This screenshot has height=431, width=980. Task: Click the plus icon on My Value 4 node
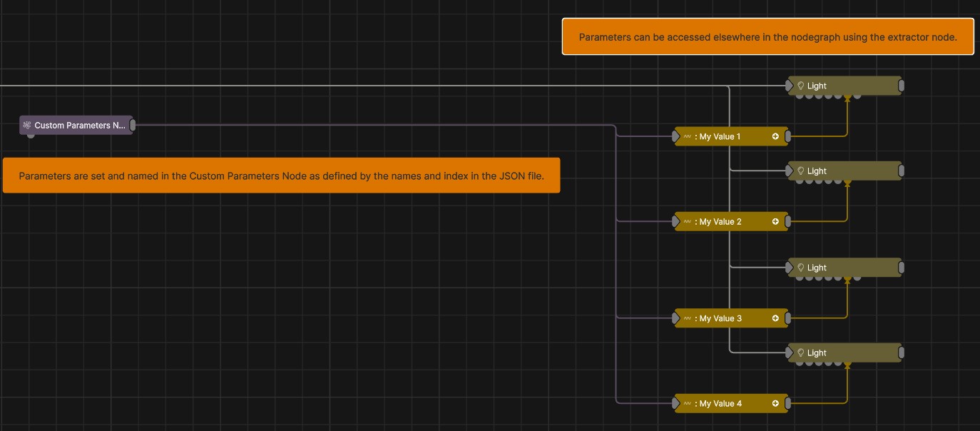click(775, 404)
